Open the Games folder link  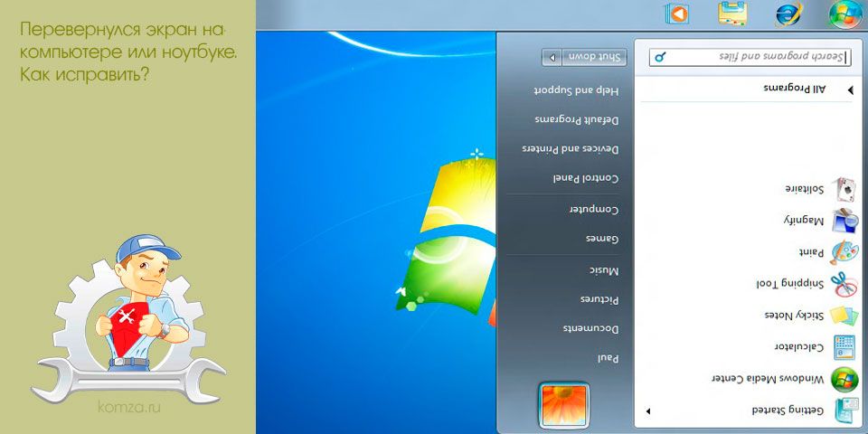[602, 239]
